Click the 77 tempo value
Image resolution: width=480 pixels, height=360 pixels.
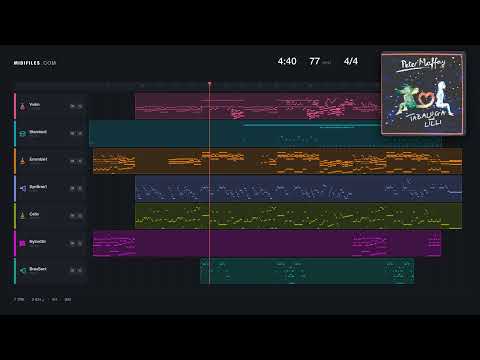pos(314,61)
